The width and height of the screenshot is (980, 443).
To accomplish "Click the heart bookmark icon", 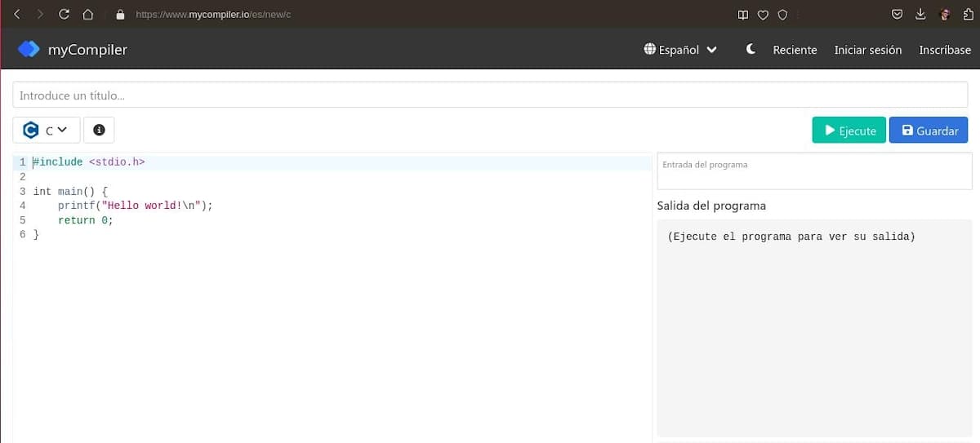I will (x=763, y=14).
